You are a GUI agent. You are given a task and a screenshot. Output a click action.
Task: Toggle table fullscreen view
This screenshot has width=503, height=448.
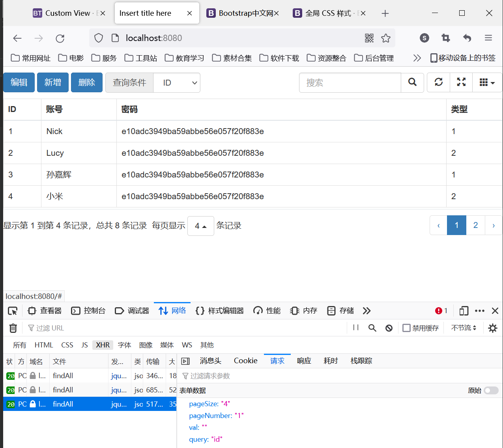pos(461,82)
